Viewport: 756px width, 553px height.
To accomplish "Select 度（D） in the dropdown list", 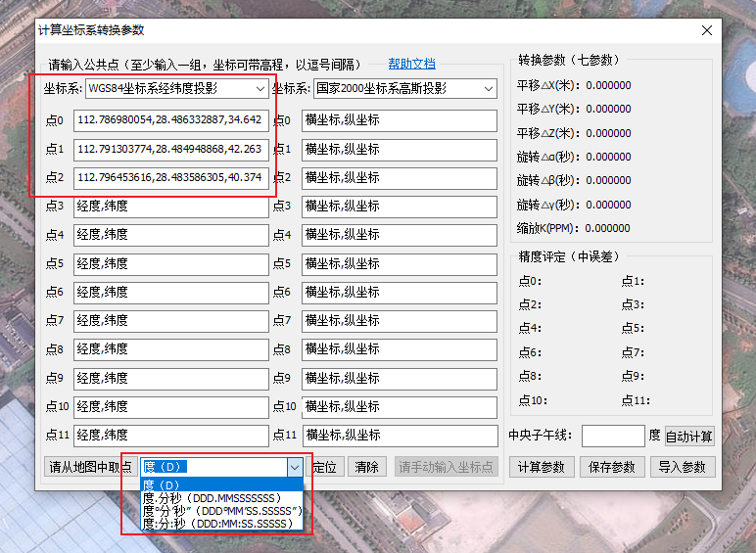I will point(221,484).
